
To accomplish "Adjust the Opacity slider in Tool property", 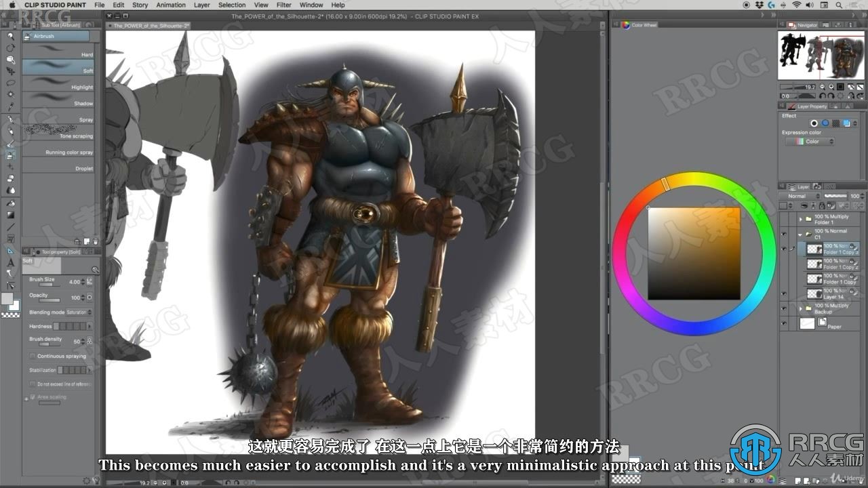I will [x=50, y=300].
